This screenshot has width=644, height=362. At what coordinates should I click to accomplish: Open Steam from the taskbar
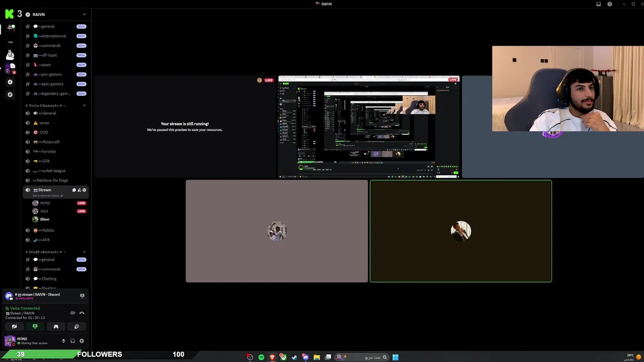click(294, 357)
